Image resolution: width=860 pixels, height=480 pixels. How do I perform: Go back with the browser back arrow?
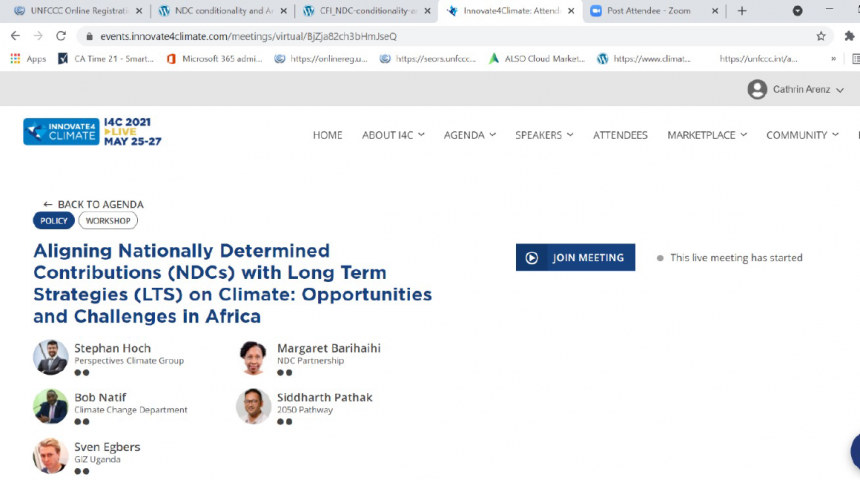coord(15,36)
